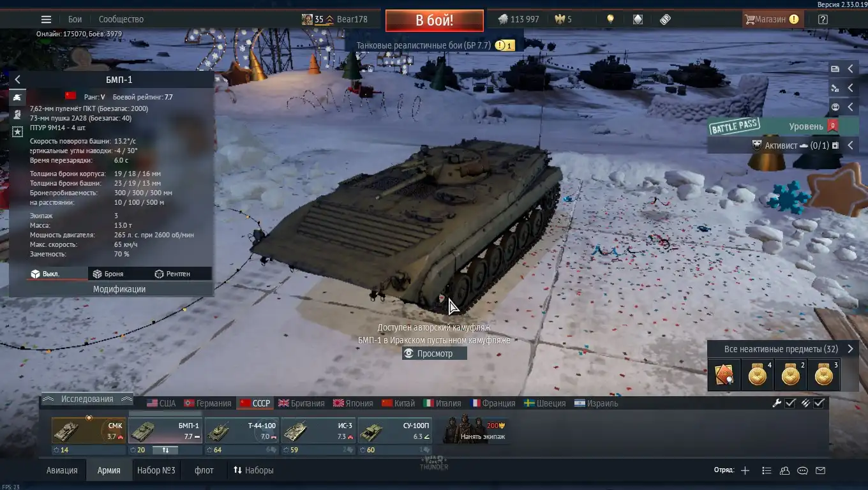Image resolution: width=868 pixels, height=490 pixels.
Task: Open the game mode selector Танковые реалистичные бои
Action: click(424, 45)
